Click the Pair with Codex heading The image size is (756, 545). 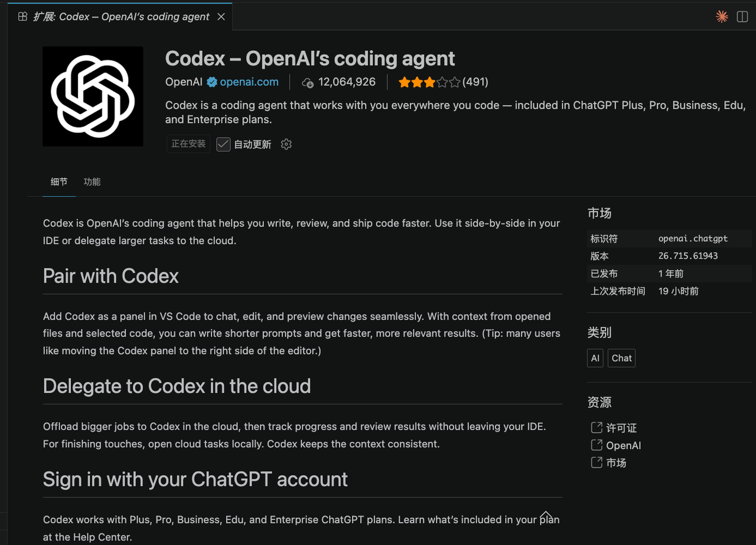tap(111, 276)
